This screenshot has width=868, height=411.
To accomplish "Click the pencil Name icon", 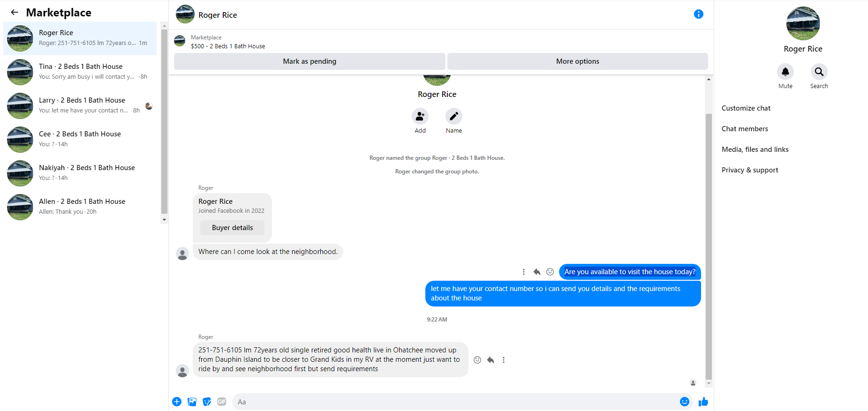I will [x=453, y=116].
